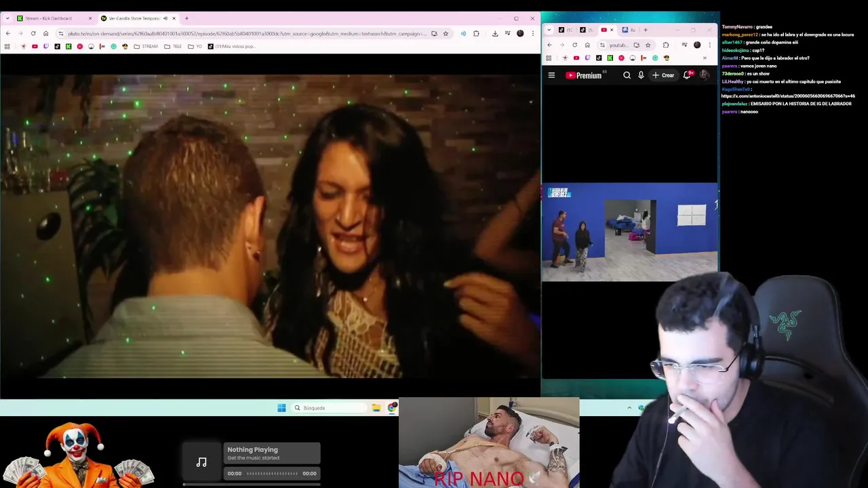
Task: Open YouTube account avatar menu
Action: (x=705, y=75)
